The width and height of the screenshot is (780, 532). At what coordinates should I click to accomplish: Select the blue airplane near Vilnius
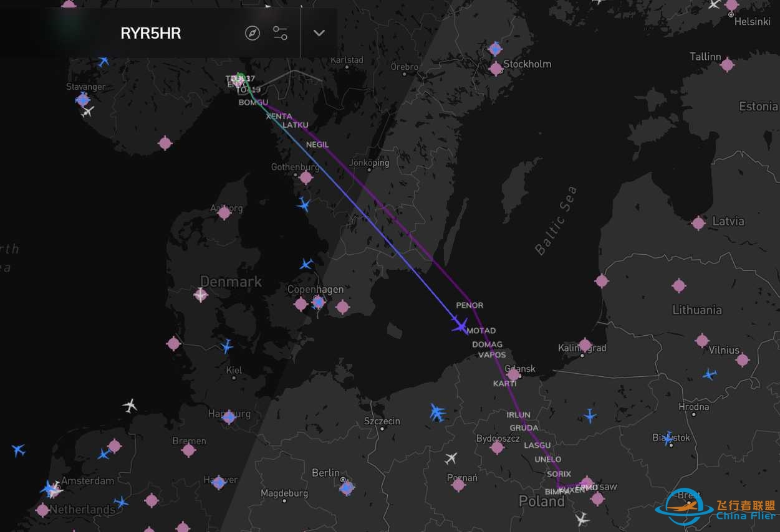[709, 374]
